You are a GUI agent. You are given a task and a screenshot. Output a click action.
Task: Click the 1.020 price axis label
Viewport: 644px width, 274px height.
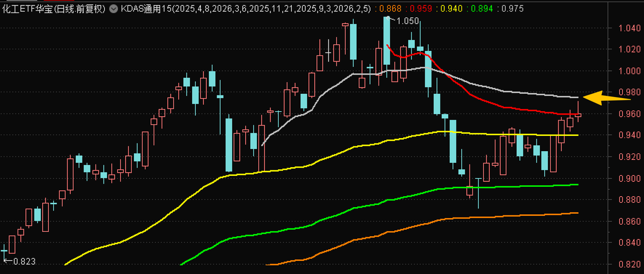[x=630, y=49]
